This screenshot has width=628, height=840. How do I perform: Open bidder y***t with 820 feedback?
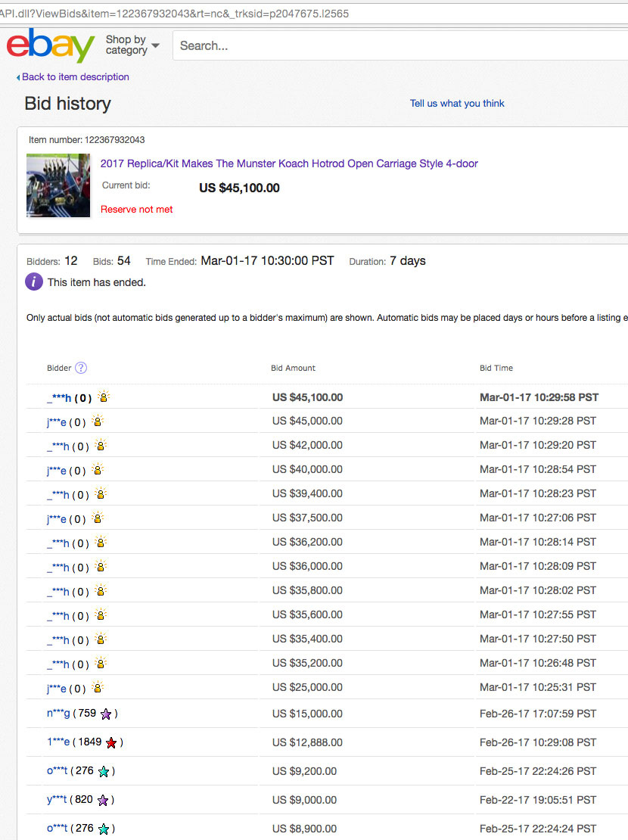(57, 799)
